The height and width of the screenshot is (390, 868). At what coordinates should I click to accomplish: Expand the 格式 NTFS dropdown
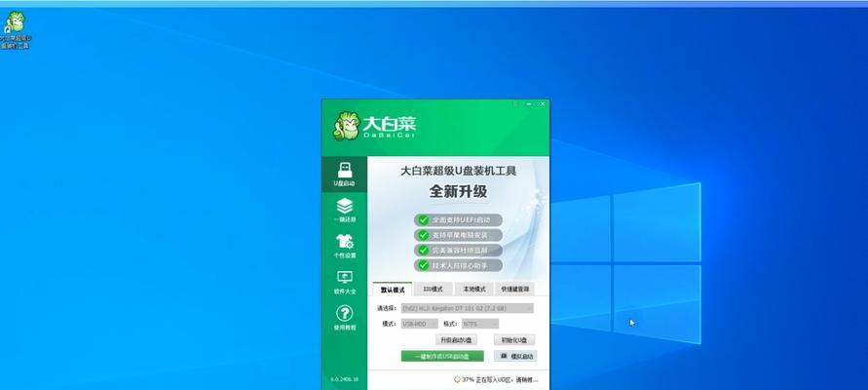click(480, 324)
